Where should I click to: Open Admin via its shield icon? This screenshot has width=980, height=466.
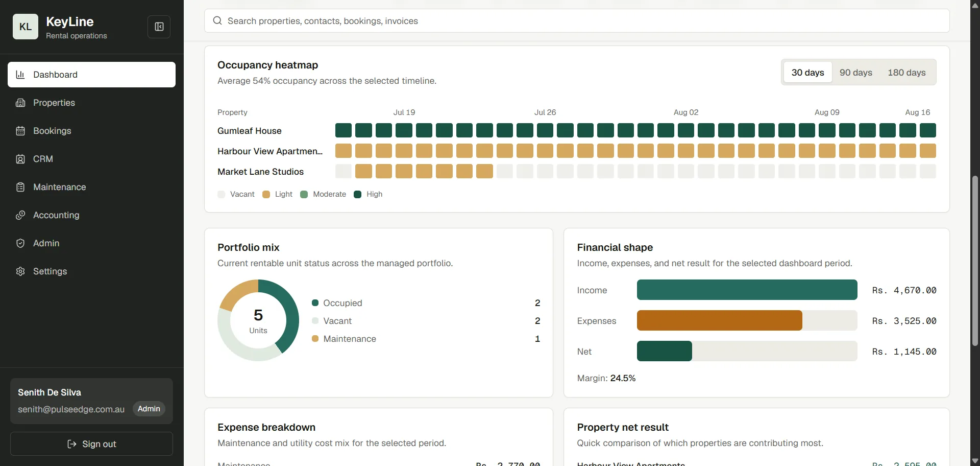(20, 243)
